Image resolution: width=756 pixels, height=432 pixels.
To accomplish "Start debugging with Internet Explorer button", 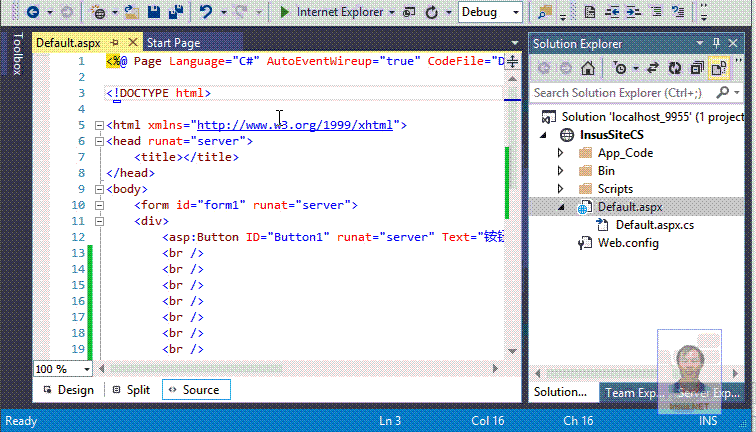I will point(335,12).
